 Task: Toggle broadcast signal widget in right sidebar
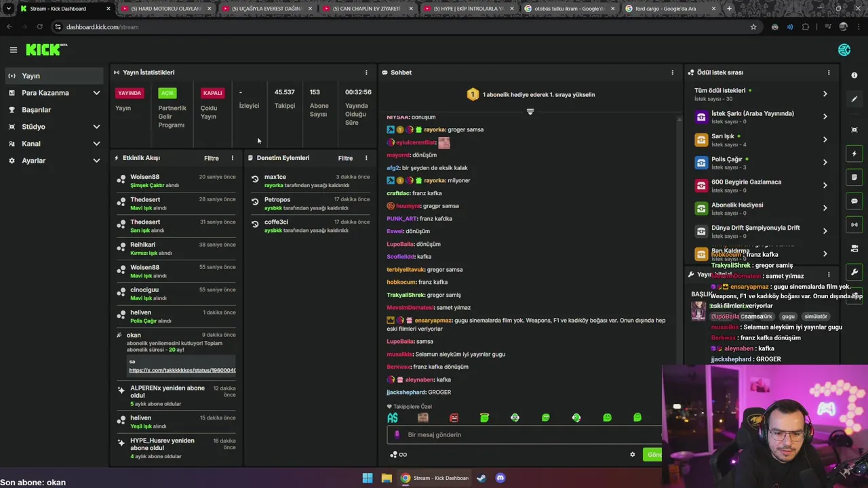pyautogui.click(x=854, y=224)
